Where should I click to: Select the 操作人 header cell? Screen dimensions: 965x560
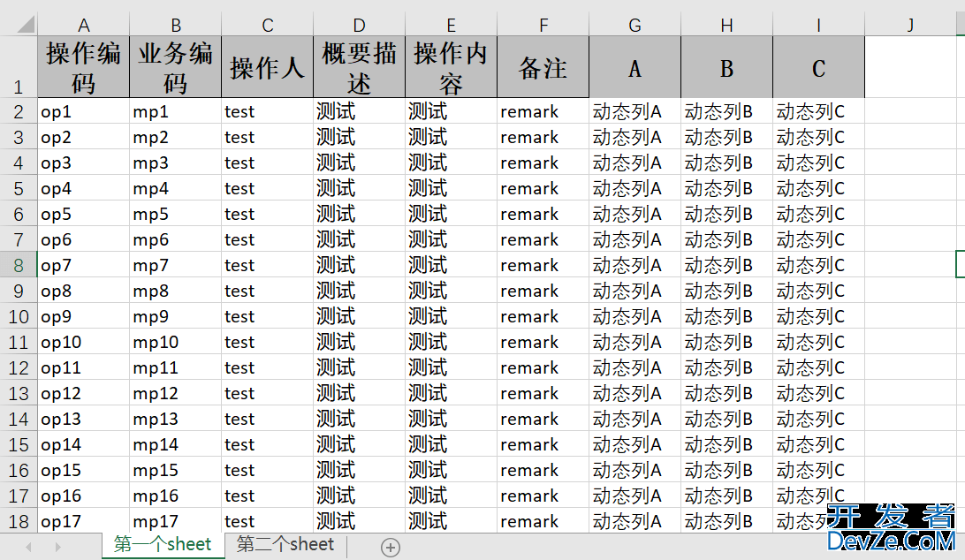267,67
